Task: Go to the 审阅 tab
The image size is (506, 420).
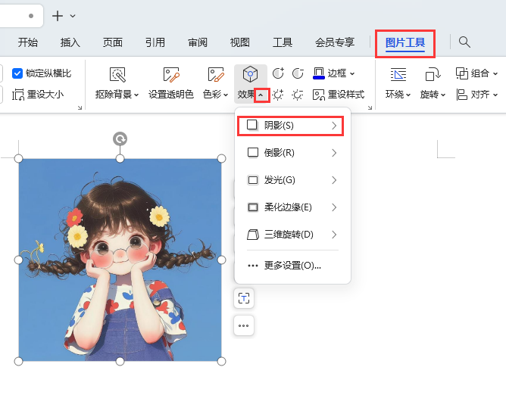Action: click(198, 42)
